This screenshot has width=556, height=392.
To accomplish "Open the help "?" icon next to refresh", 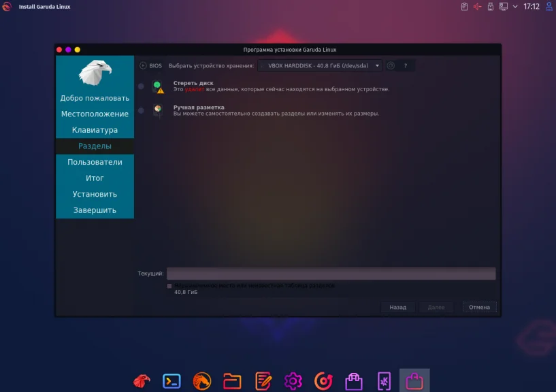I will (x=404, y=65).
